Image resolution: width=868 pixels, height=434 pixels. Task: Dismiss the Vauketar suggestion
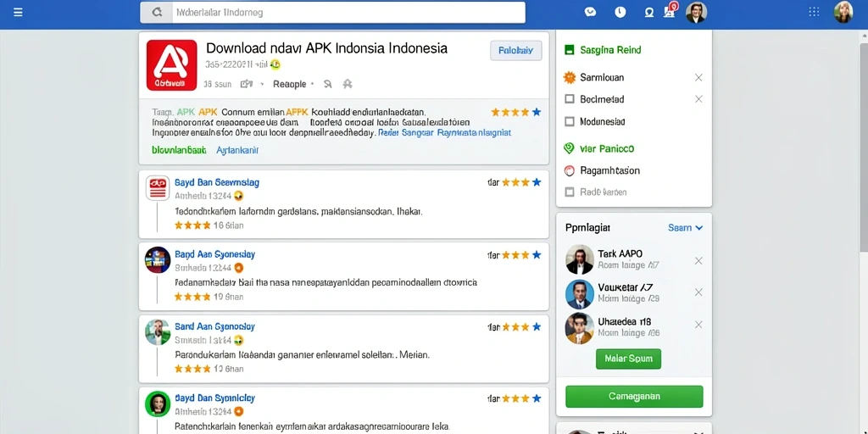coord(698,292)
